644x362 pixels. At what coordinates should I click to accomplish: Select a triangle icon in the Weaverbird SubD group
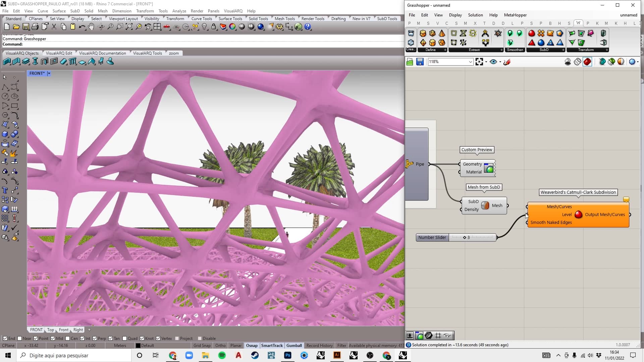pyautogui.click(x=532, y=43)
